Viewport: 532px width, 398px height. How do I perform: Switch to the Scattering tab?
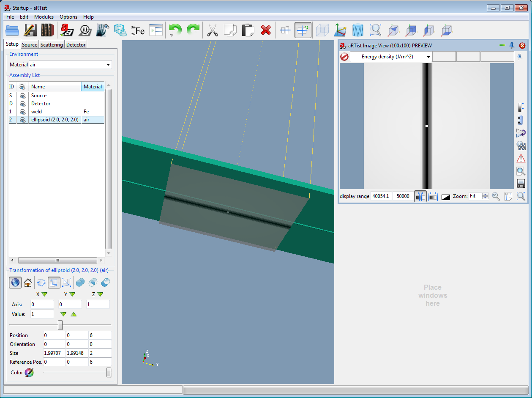click(52, 44)
